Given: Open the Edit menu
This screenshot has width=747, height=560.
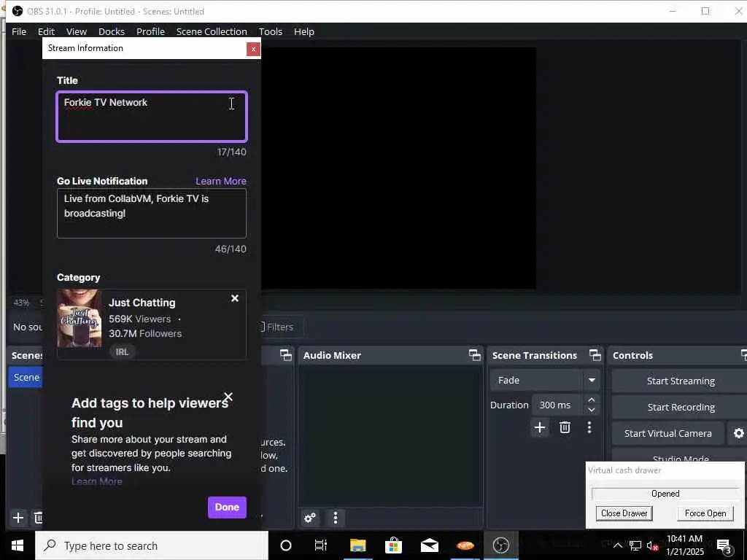Looking at the screenshot, I should pos(46,31).
